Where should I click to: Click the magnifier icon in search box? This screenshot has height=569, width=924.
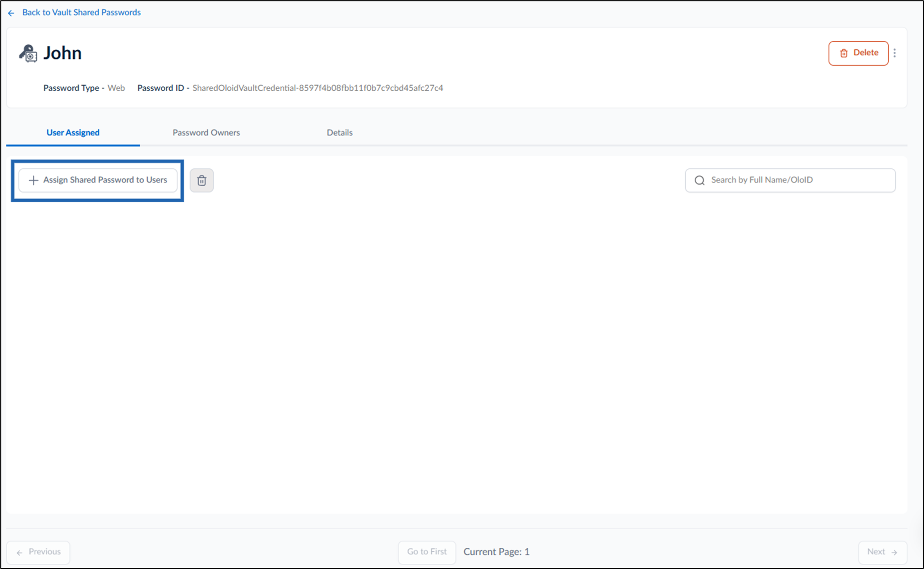click(699, 180)
